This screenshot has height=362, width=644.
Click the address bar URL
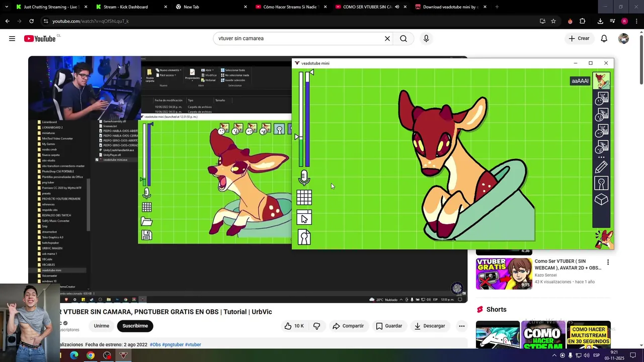coord(91,21)
